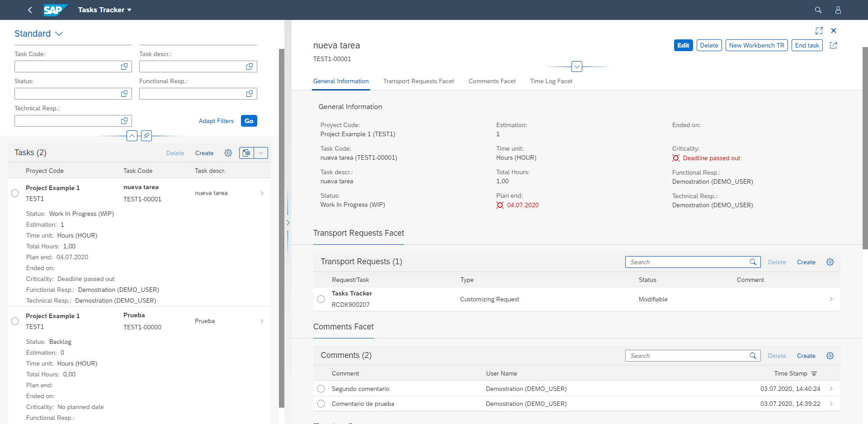868x424 pixels.
Task: Open the export options dropdown arrow
Action: coord(261,153)
